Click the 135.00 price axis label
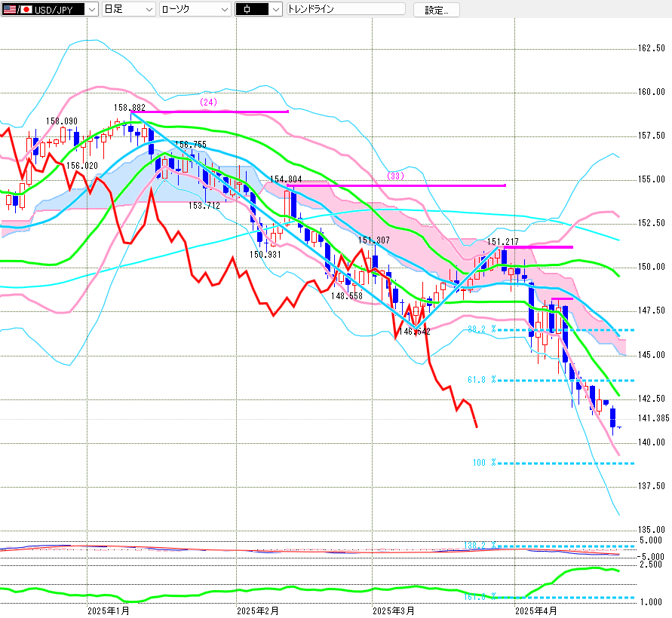Image resolution: width=672 pixels, height=618 pixels. (652, 530)
